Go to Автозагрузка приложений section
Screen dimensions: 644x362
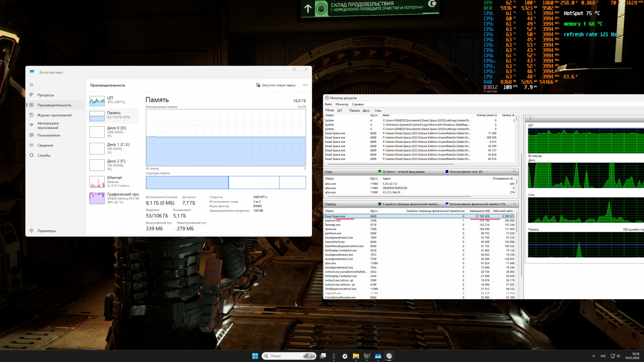(48, 126)
